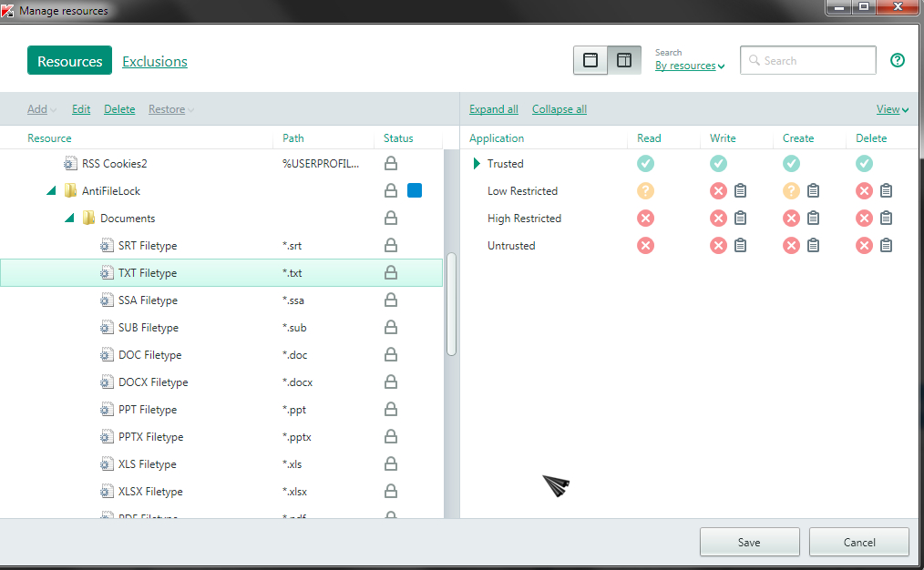
Task: Click Trusted Read allow checkmark icon
Action: pos(646,164)
